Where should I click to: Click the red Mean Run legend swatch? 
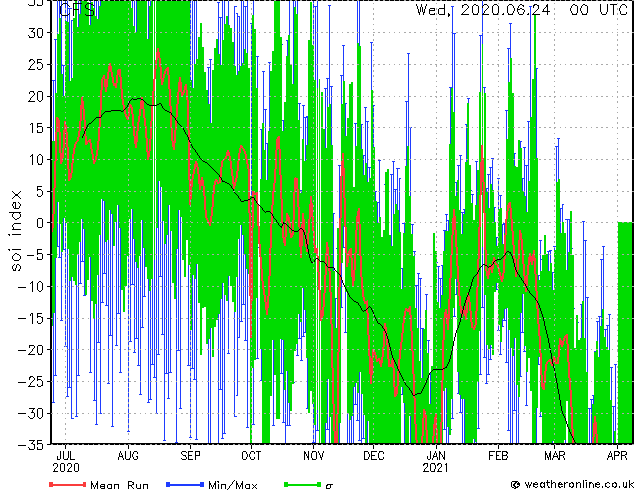click(x=68, y=484)
